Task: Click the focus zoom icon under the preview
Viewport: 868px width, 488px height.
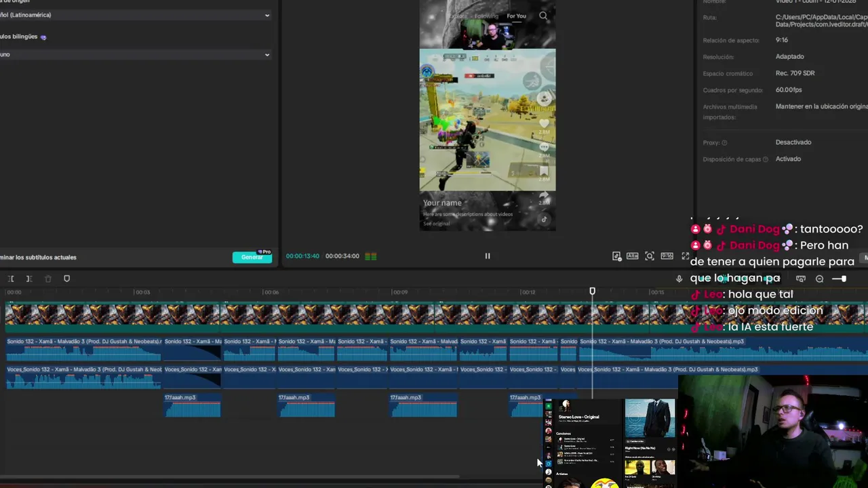Action: click(650, 256)
